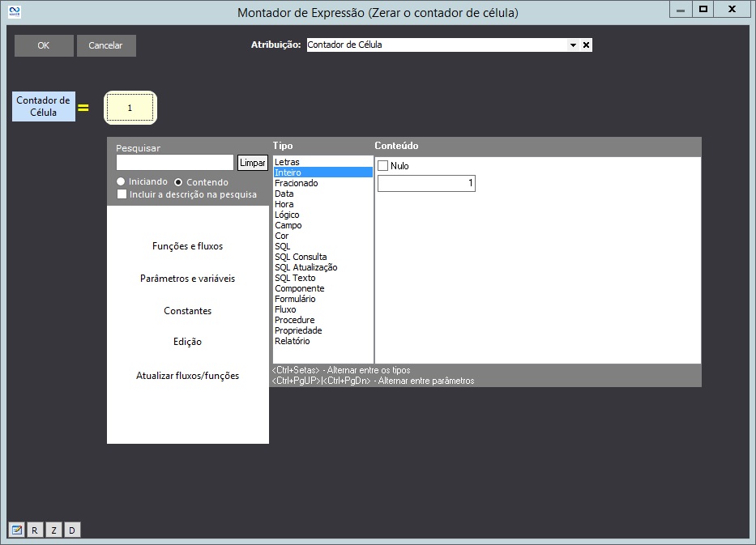Select the yellow value box showing 1
This screenshot has height=545, width=756.
(130, 108)
